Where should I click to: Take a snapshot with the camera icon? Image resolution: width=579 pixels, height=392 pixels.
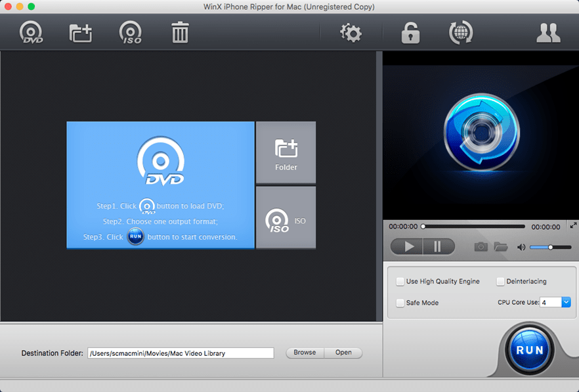480,246
